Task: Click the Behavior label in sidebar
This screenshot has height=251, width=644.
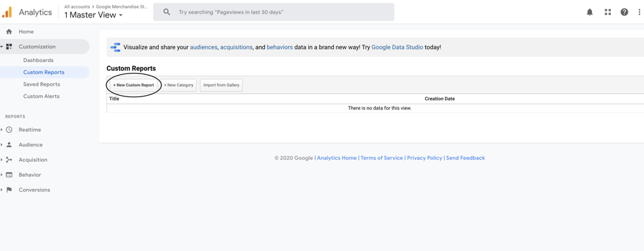Action: click(x=30, y=175)
